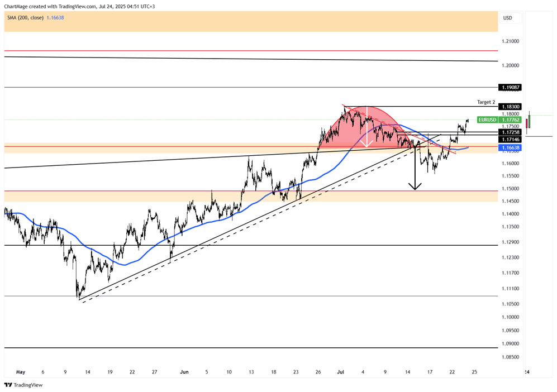Image resolution: width=557 pixels, height=392 pixels.
Task: Click the 1.17146 price level tag
Action: click(x=511, y=139)
